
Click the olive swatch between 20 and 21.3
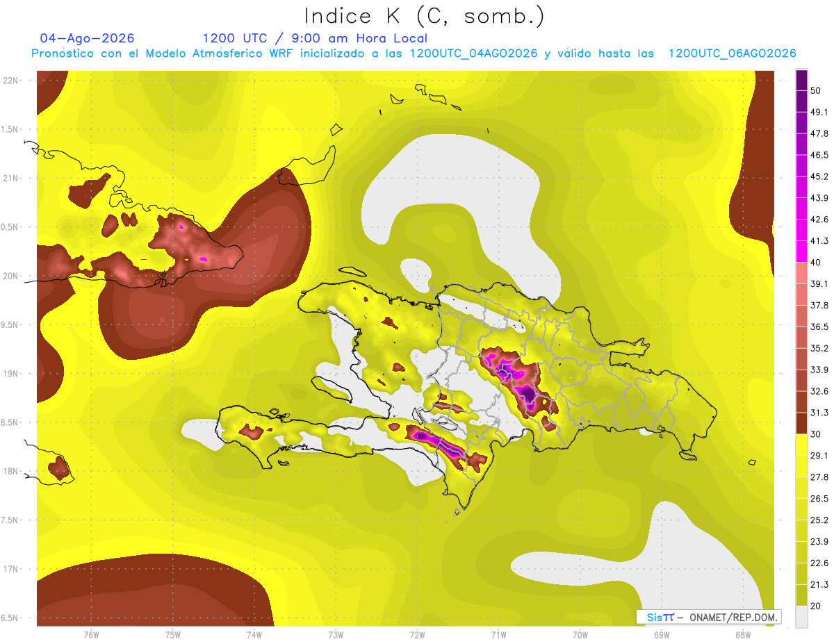[801, 595]
